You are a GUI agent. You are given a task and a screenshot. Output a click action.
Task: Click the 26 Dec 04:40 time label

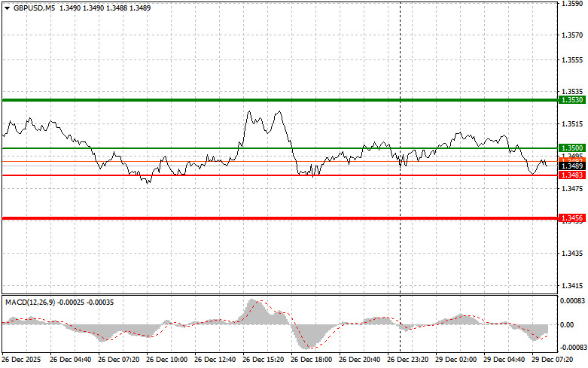[70, 360]
